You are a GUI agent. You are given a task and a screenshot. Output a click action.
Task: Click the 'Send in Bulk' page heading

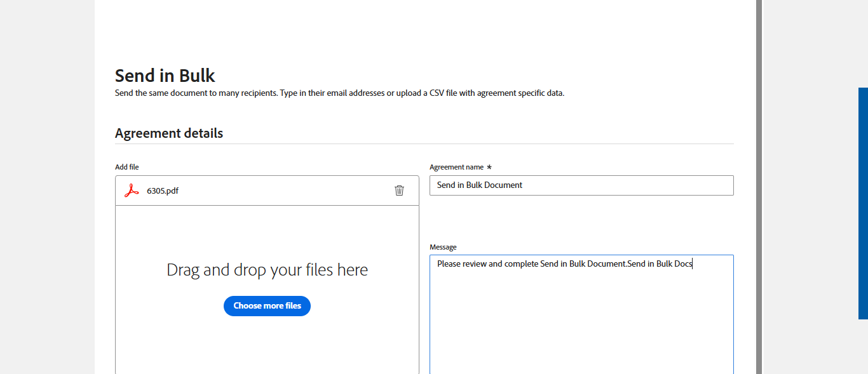pyautogui.click(x=165, y=76)
